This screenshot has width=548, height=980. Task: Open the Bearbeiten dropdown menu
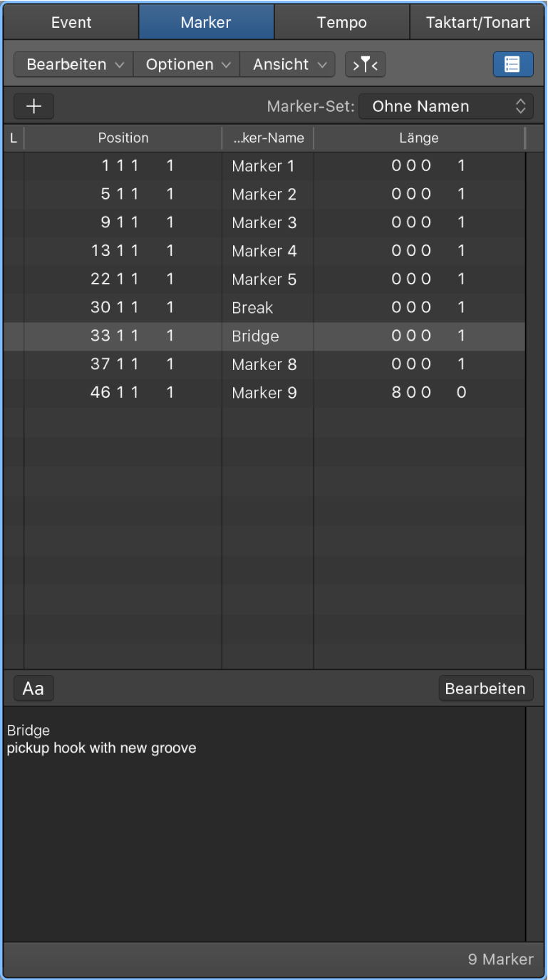pos(73,65)
